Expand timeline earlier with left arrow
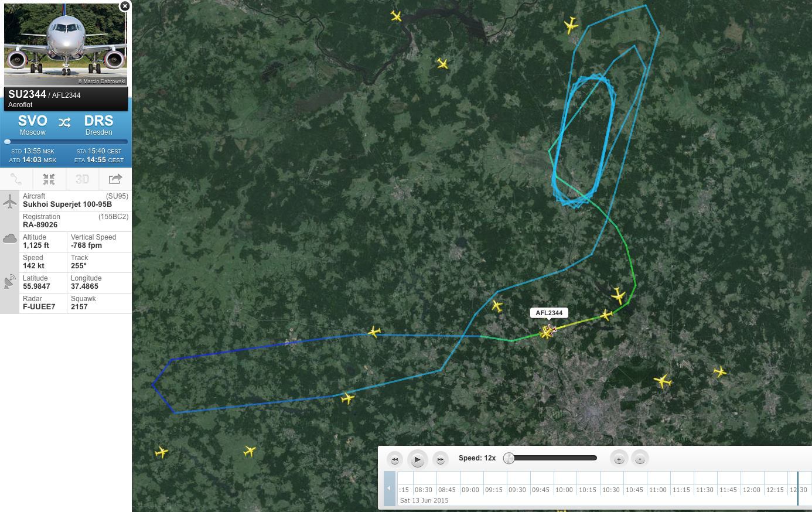Viewport: 812px width, 512px height. pos(390,489)
